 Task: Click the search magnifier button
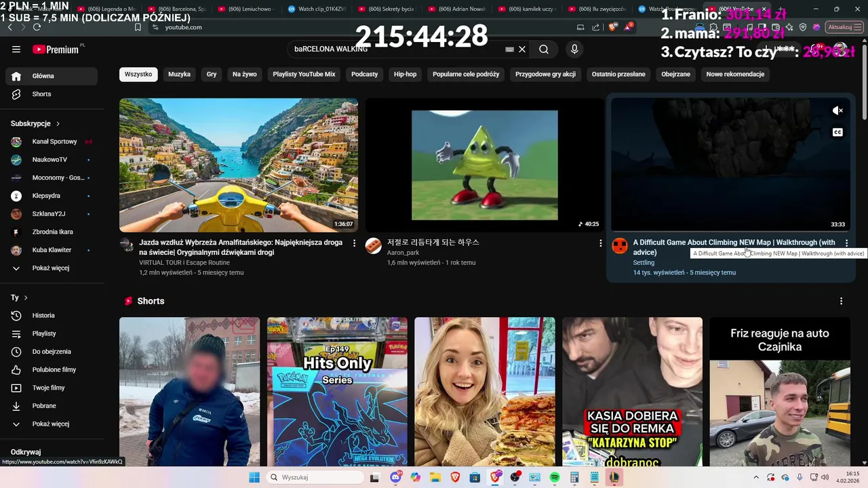point(544,49)
